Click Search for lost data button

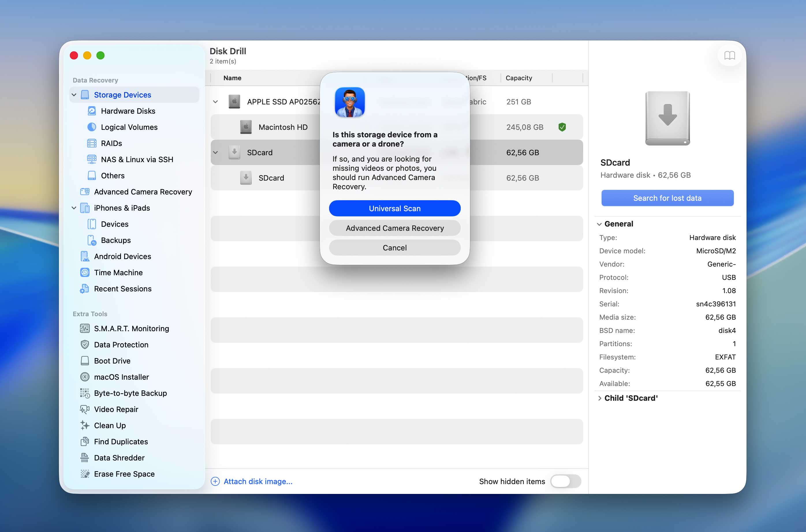667,198
